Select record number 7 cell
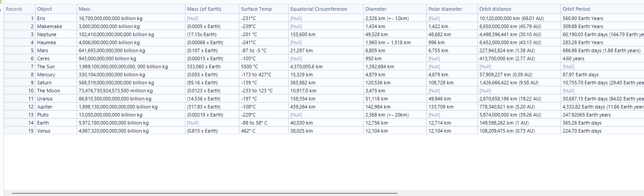The image size is (644, 196). coord(20,67)
